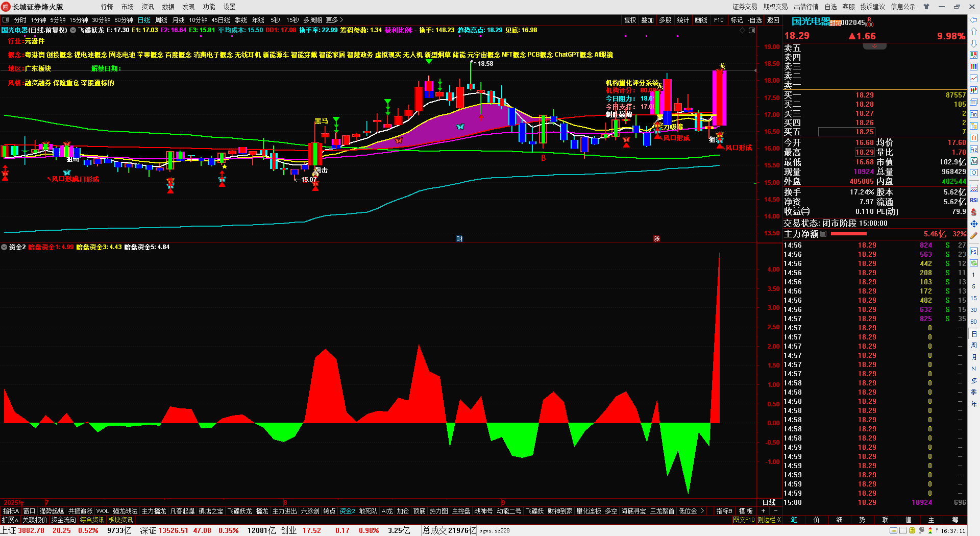The height and width of the screenshot is (536, 980).
Task: Toggle 画线 draw-line mode
Action: [701, 20]
